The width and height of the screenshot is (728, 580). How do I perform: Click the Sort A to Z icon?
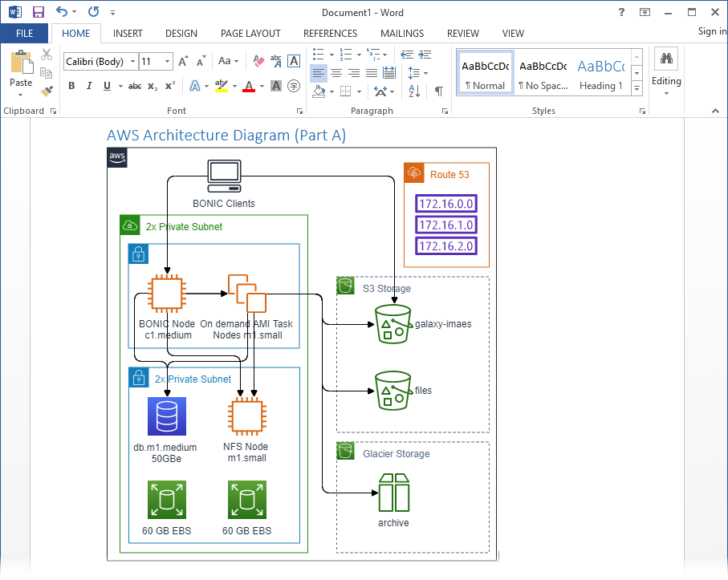[x=414, y=91]
